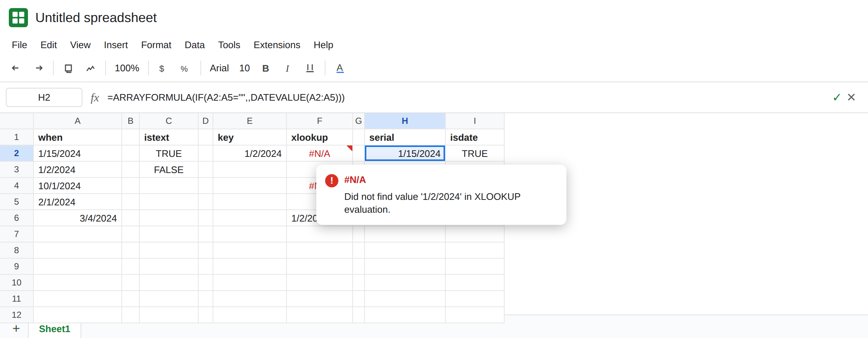
Task: Open the Extensions menu
Action: pos(277,45)
